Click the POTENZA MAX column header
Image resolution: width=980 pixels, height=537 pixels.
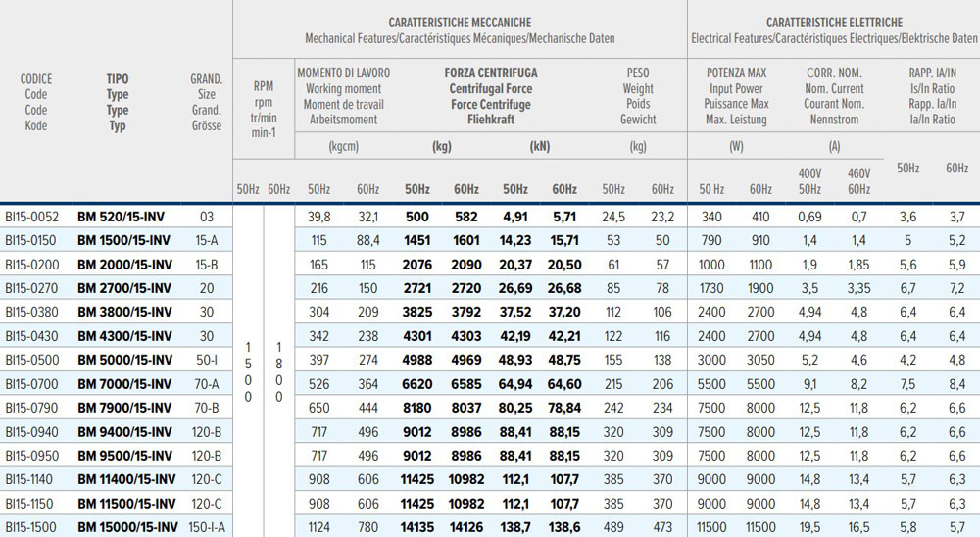click(x=736, y=73)
